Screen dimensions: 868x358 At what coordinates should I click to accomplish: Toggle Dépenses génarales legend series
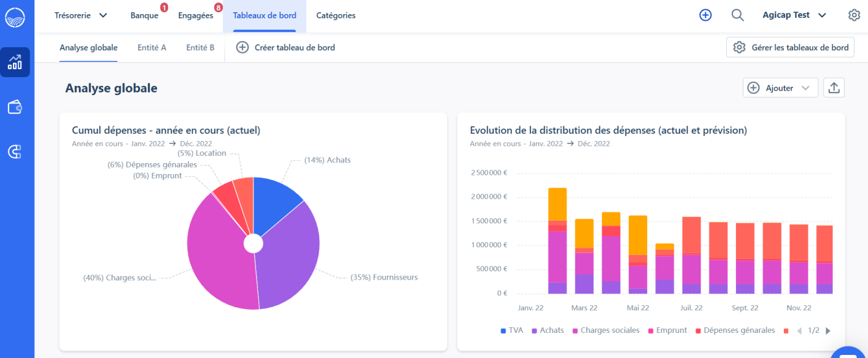[735, 330]
